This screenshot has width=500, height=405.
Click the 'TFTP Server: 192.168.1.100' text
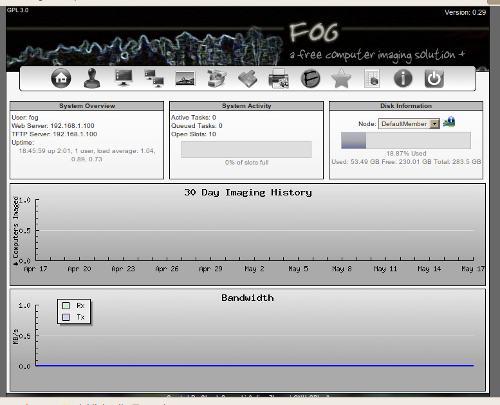coord(54,134)
